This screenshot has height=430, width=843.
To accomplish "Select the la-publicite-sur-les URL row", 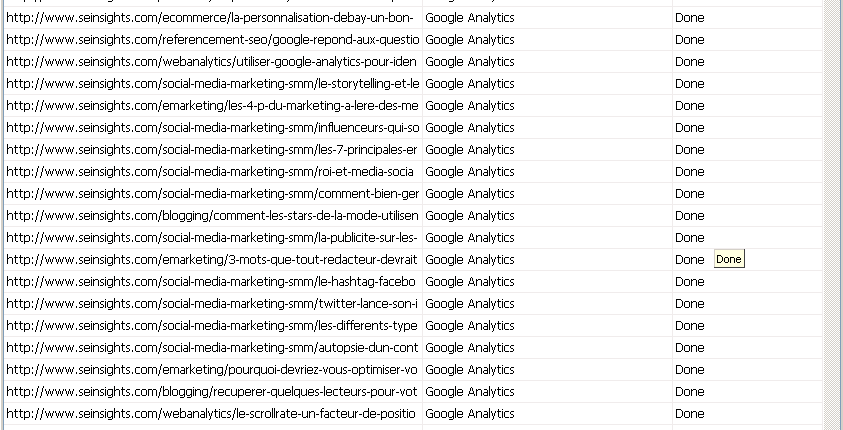I will tap(212, 238).
